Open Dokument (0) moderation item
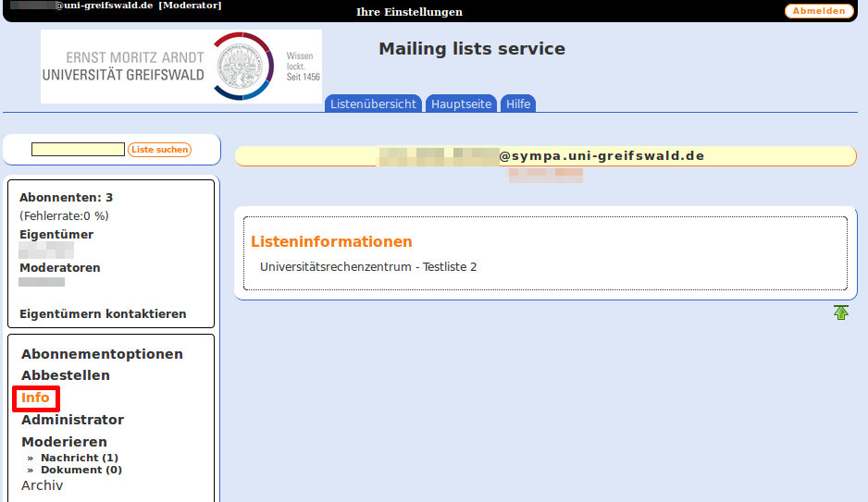Viewport: 868px width, 502px height. 81,470
